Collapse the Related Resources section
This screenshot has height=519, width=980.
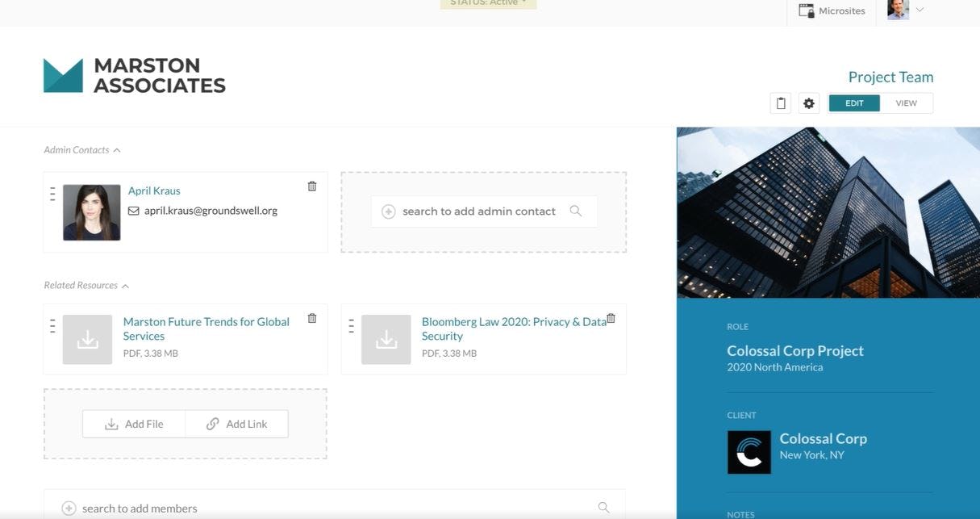pyautogui.click(x=126, y=284)
